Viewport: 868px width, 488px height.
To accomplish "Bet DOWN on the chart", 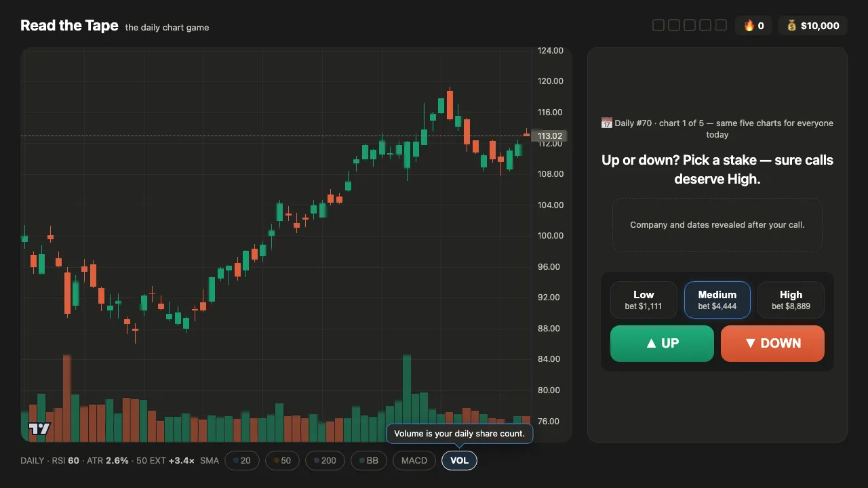I will point(773,344).
